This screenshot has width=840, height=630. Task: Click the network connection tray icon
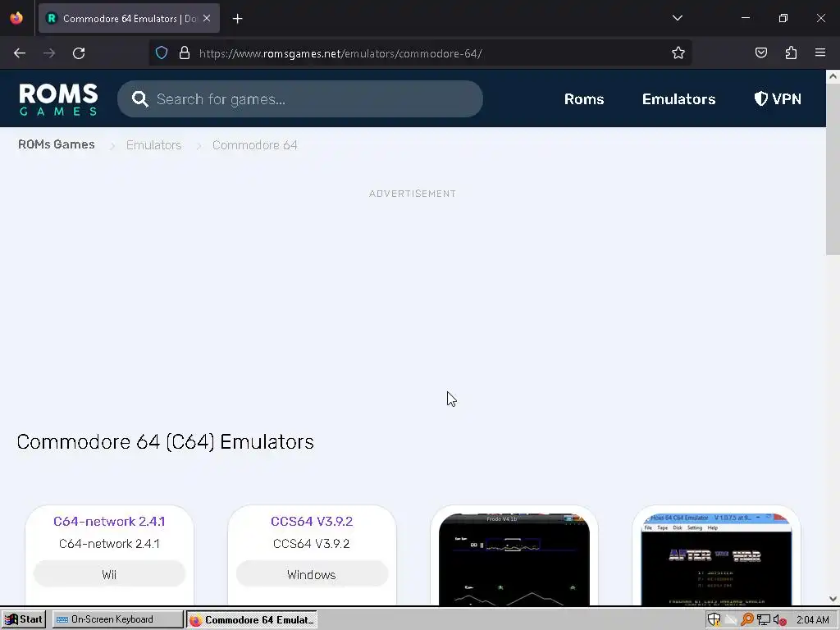coord(764,620)
